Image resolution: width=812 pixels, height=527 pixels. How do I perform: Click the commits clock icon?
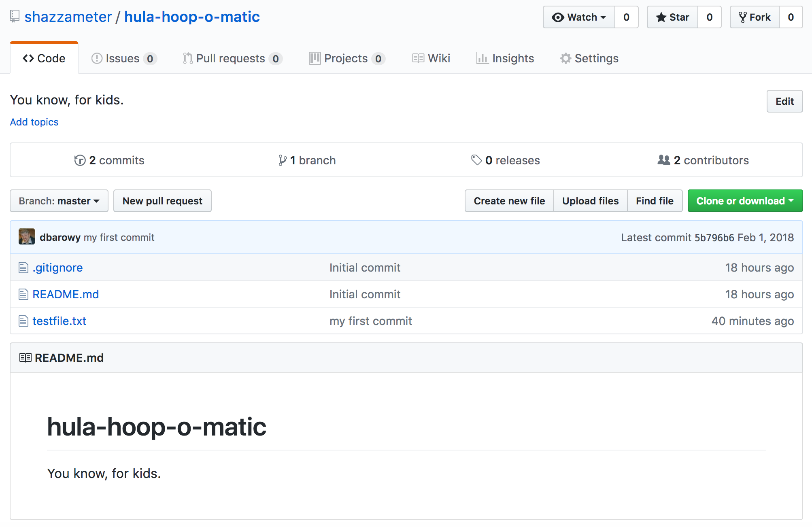pyautogui.click(x=80, y=160)
